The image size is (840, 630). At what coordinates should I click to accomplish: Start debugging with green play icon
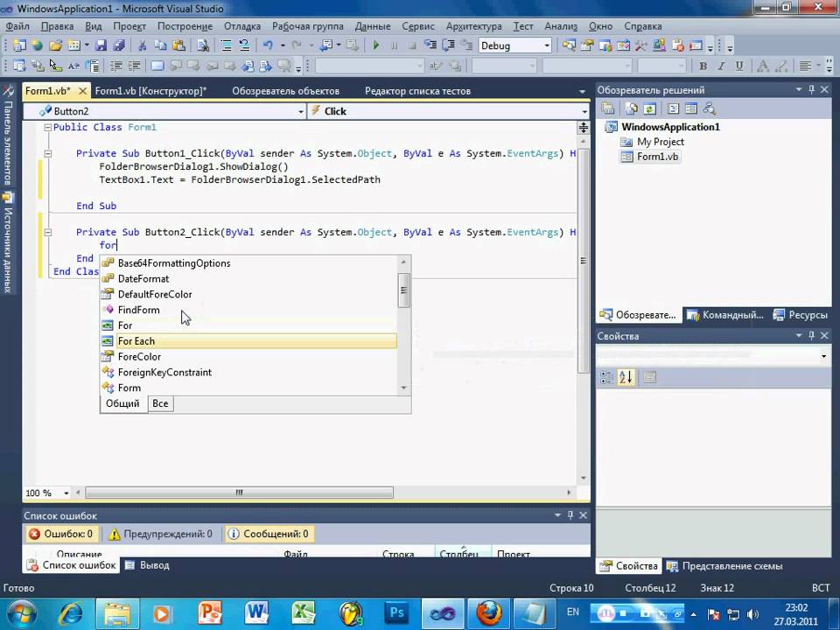point(376,45)
